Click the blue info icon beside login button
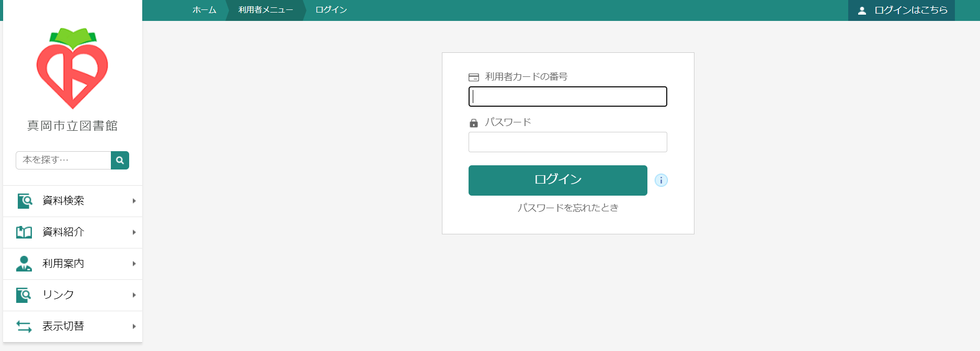This screenshot has height=351, width=980. pyautogui.click(x=661, y=180)
